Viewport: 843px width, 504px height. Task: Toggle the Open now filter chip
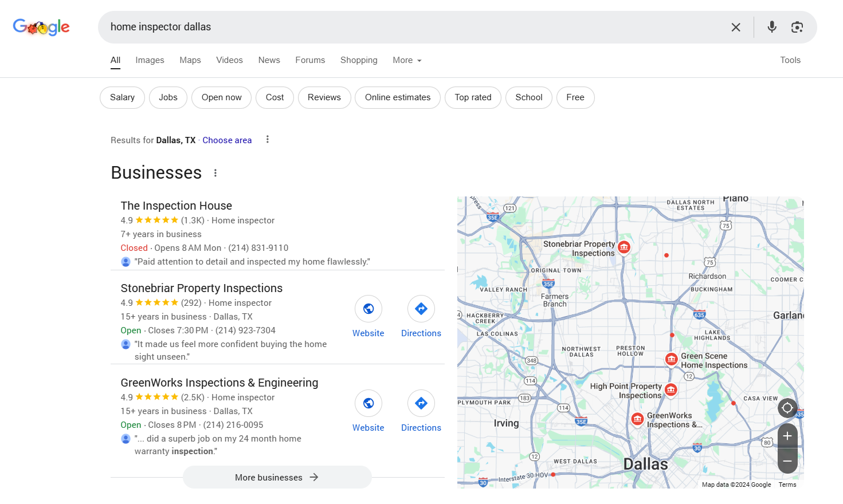221,97
